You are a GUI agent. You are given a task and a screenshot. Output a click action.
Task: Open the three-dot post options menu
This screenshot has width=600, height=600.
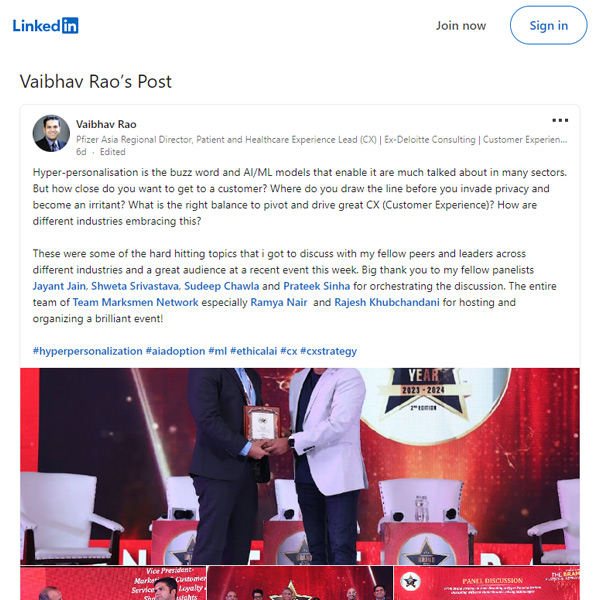coord(560,121)
